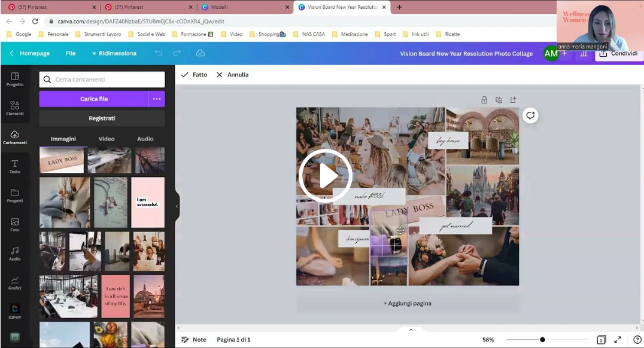Toggle fullscreen presentation mode
This screenshot has width=644, height=348.
618,340
